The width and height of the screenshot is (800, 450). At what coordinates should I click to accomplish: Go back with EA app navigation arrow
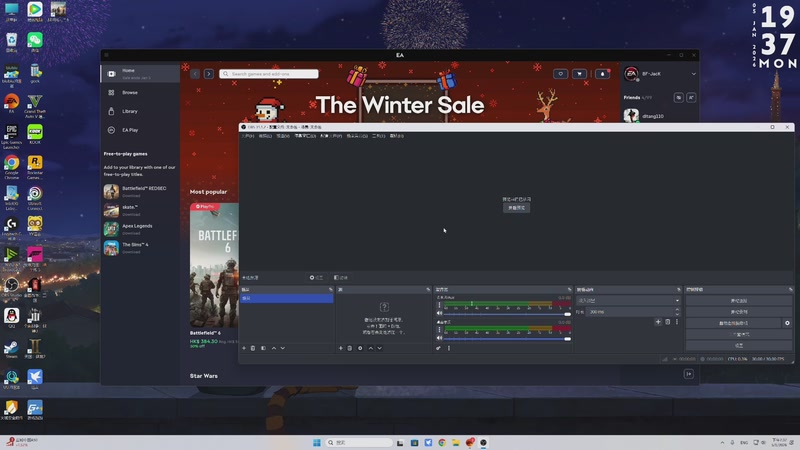point(195,74)
